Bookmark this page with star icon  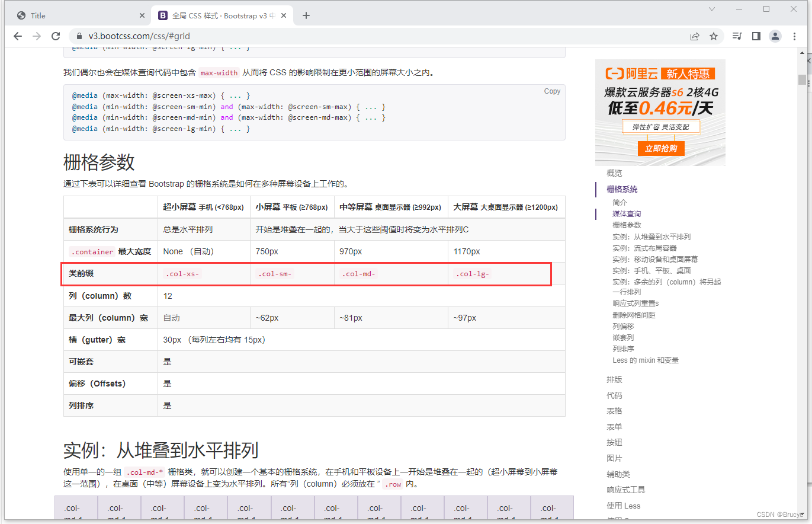tap(714, 36)
